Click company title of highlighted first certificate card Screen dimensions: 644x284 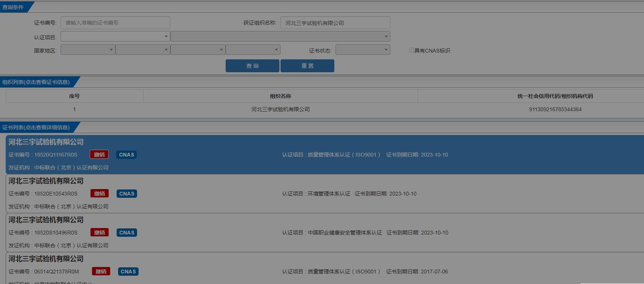(x=46, y=142)
